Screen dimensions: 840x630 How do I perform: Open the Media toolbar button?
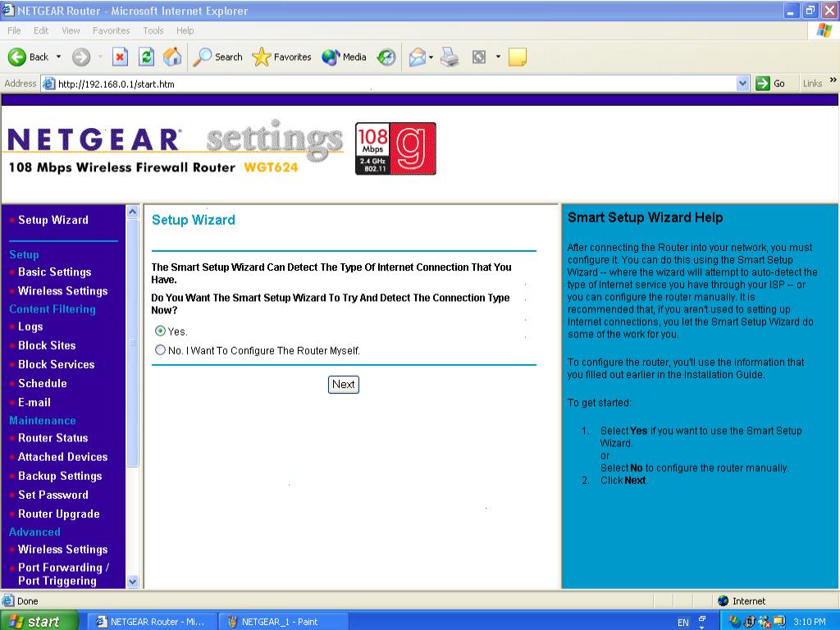[x=344, y=57]
